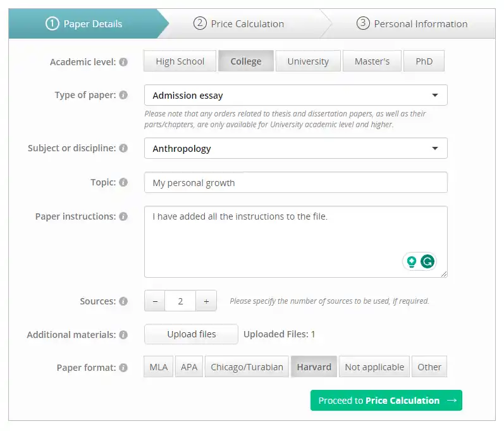Click the green lightbulb suggestion icon
This screenshot has width=504, height=431.
412,261
